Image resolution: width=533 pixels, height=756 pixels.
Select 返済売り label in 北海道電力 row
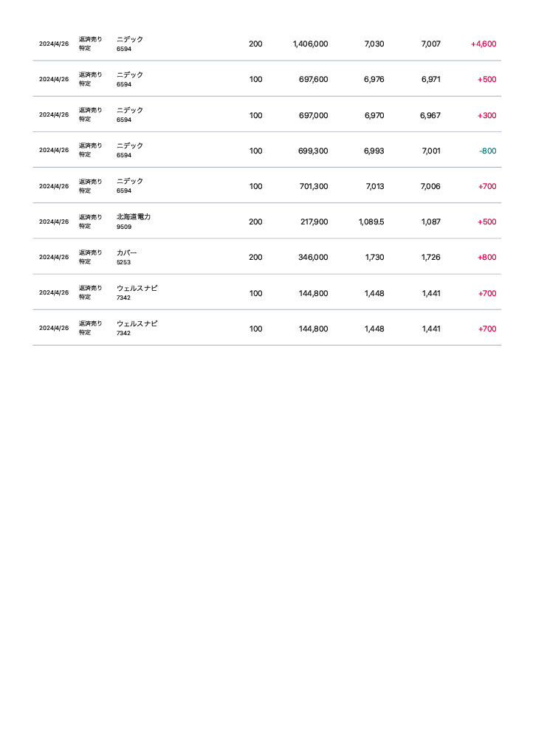(x=91, y=218)
